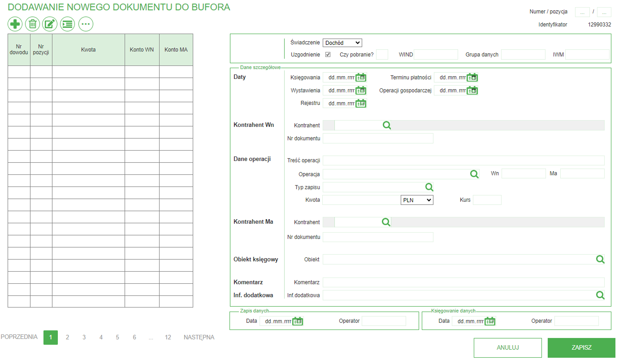Click the indented list icon in toolbar

pyautogui.click(x=68, y=24)
